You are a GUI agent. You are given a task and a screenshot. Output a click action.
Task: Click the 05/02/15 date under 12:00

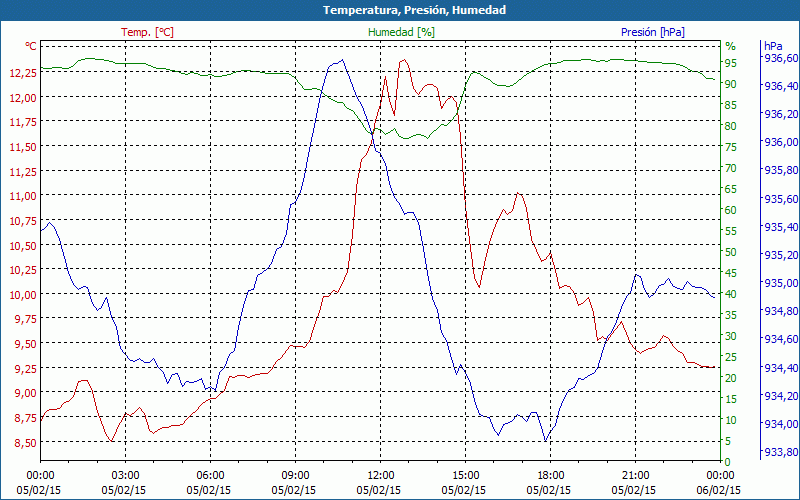tap(380, 490)
